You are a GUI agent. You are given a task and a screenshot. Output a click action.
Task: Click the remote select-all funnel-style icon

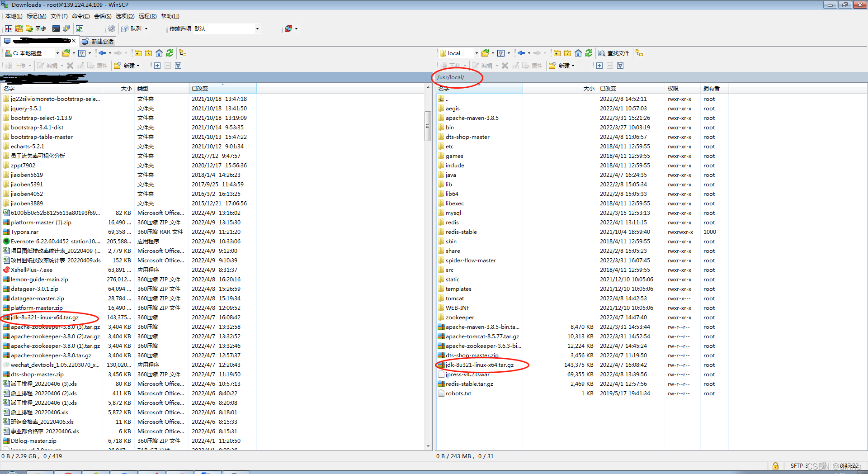[x=620, y=66]
